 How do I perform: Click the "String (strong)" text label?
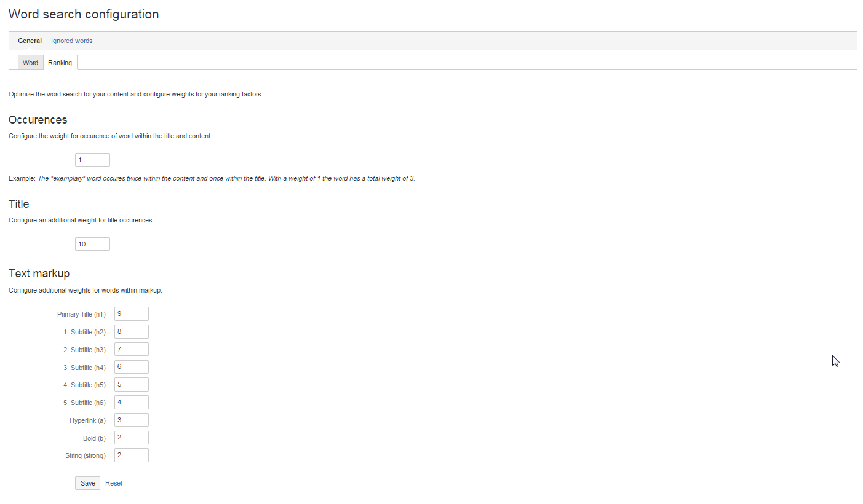(x=86, y=456)
